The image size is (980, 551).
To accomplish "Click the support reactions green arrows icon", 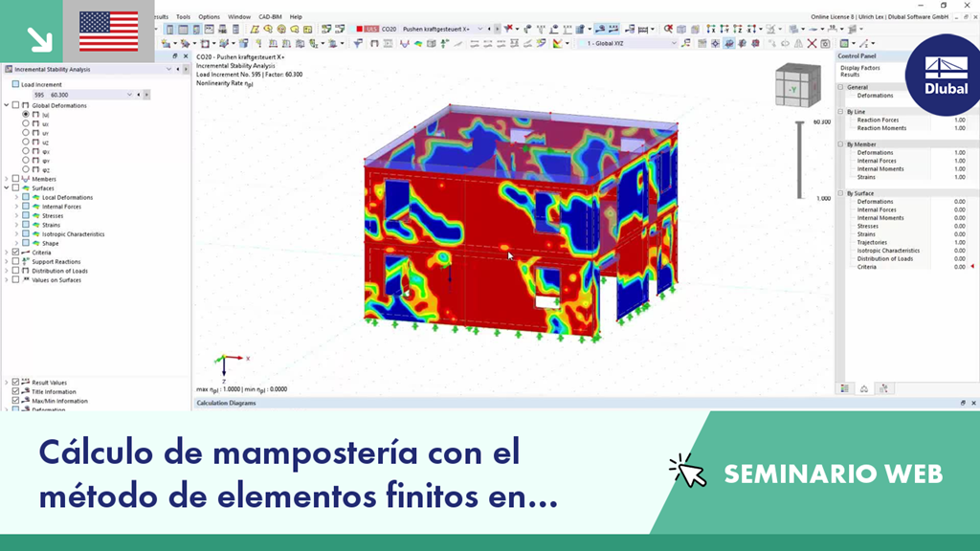I will point(445,43).
